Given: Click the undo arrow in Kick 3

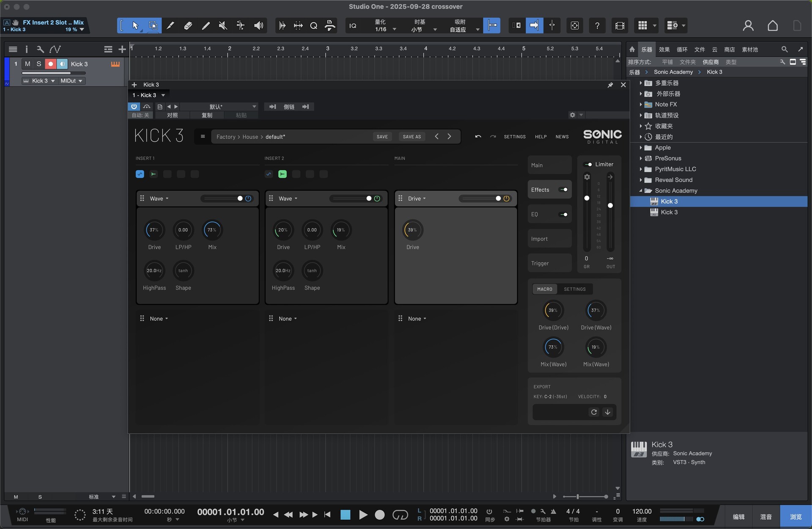Looking at the screenshot, I should [478, 137].
